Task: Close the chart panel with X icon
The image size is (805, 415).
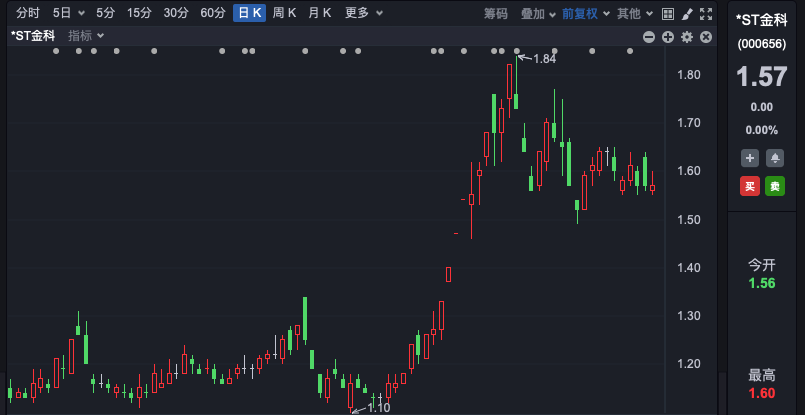Action: click(x=706, y=37)
